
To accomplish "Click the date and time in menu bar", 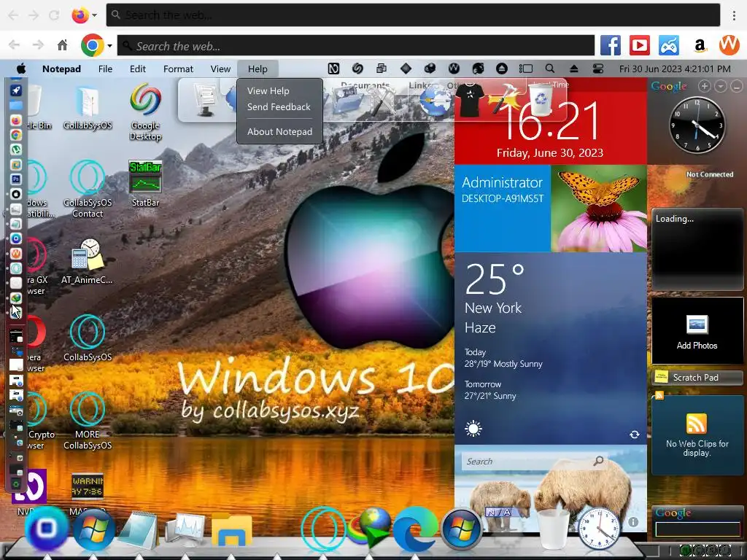I will point(675,69).
